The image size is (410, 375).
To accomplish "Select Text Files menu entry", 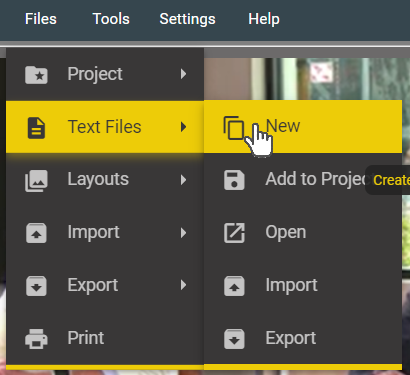I will coord(105,127).
